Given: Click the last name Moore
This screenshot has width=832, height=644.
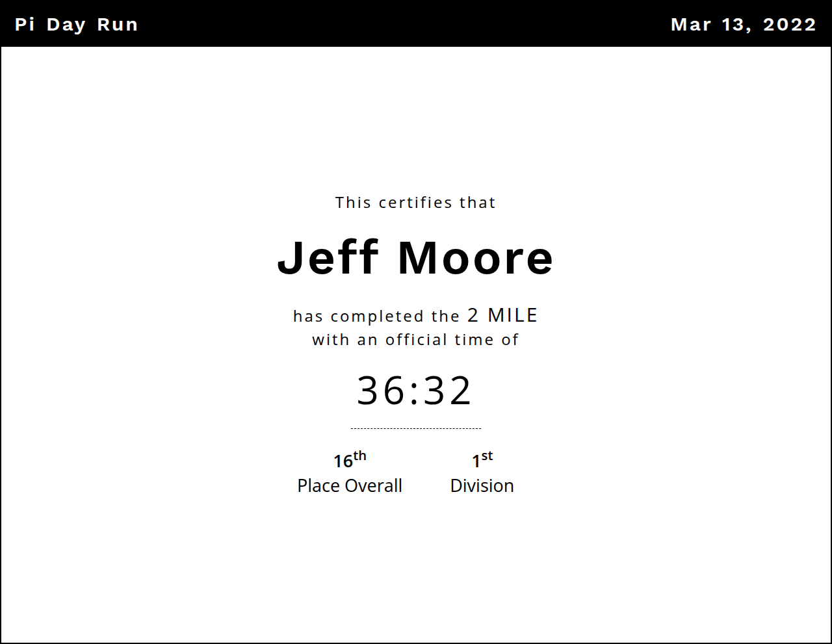Looking at the screenshot, I should click(475, 258).
